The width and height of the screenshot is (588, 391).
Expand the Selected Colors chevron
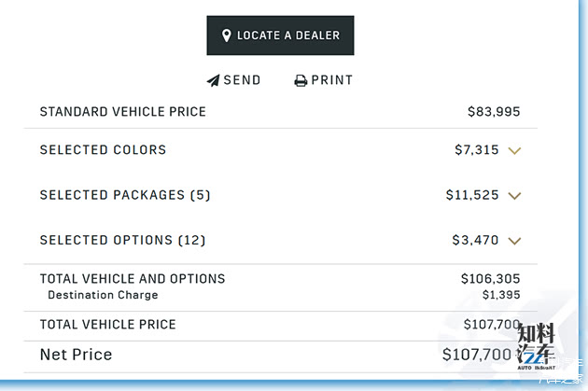coord(514,150)
